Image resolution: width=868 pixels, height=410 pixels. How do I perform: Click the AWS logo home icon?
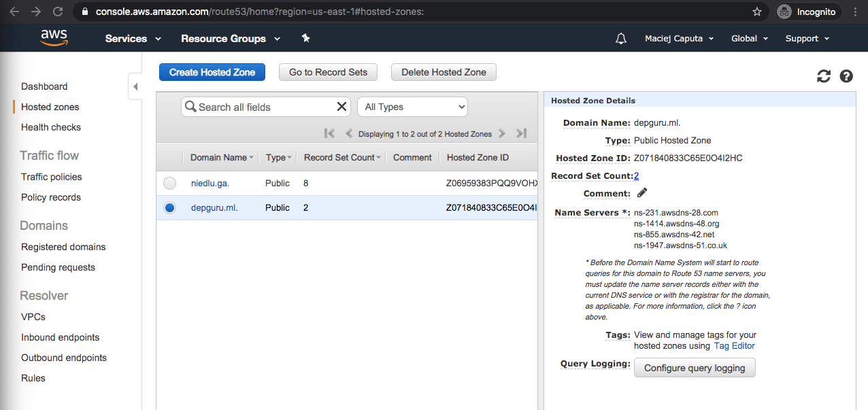pyautogui.click(x=54, y=38)
